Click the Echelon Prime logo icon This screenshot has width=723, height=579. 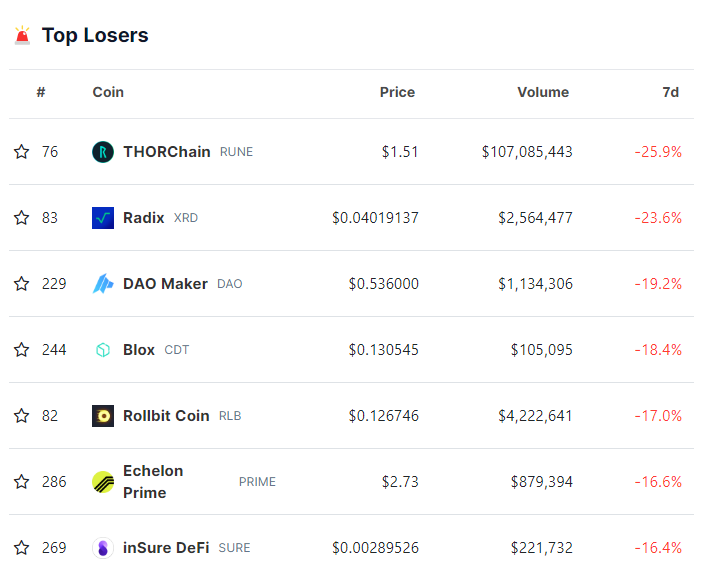103,482
